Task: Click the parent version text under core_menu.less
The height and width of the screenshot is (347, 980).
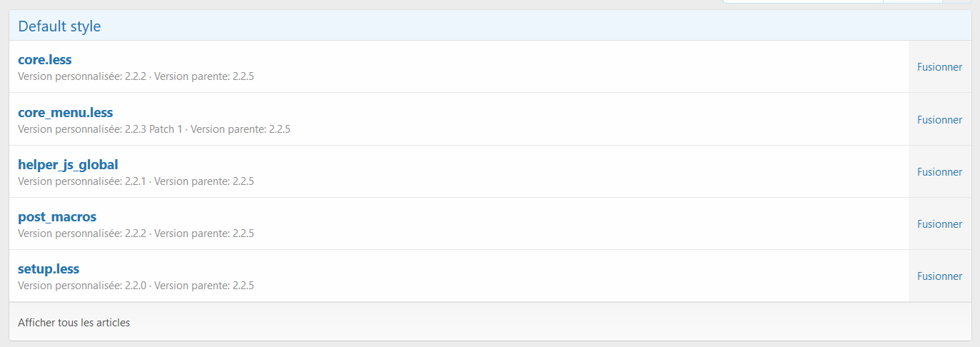Action: pyautogui.click(x=241, y=129)
